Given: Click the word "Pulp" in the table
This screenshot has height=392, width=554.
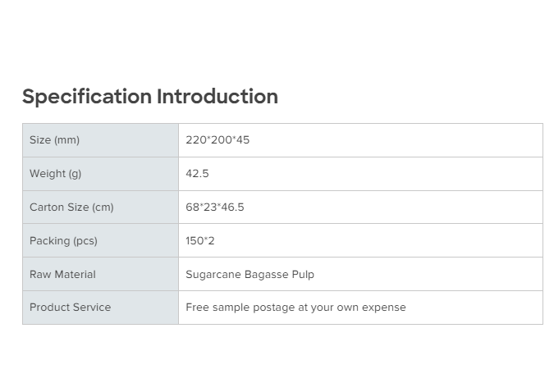Looking at the screenshot, I should coord(303,275).
